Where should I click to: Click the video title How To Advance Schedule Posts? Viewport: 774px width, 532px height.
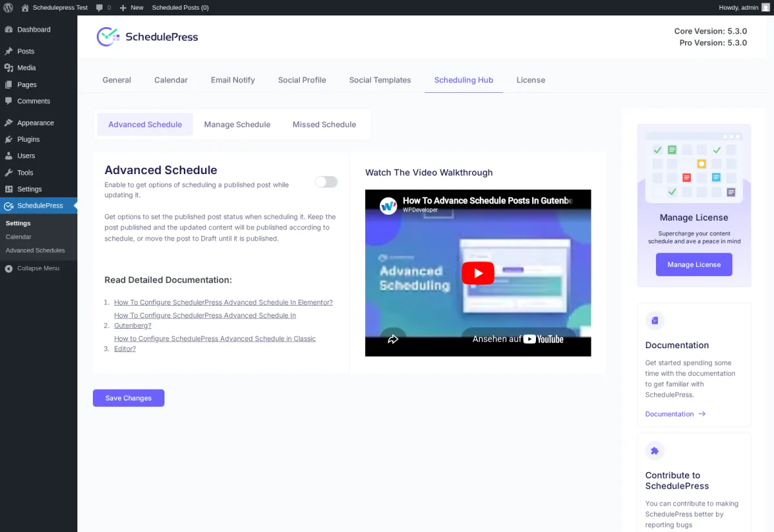(x=488, y=201)
